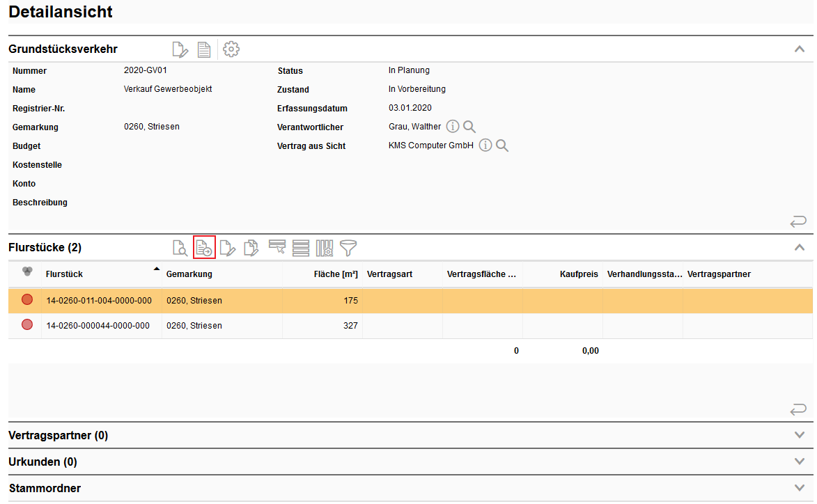This screenshot has height=504, width=817.
Task: Expand the Urkunden (0) section
Action: [799, 462]
